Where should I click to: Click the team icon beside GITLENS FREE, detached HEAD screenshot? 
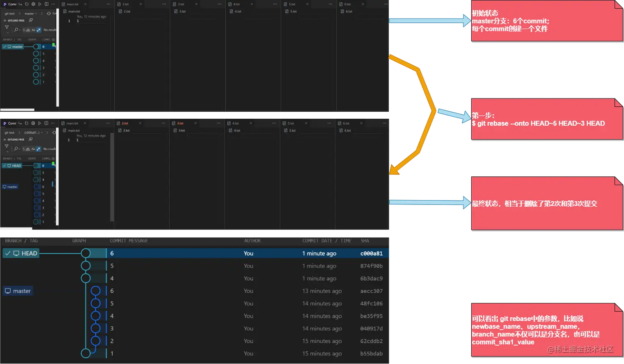click(x=31, y=139)
